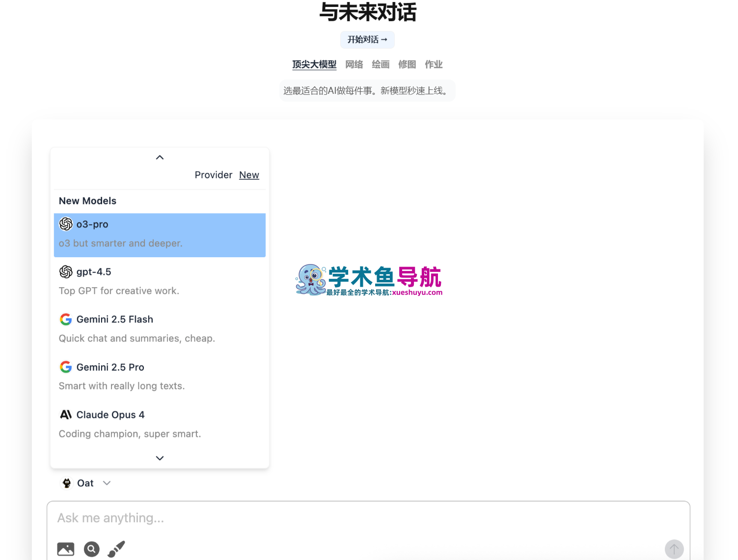This screenshot has width=738, height=560.
Task: Choose Gemini 2.5 Pro model
Action: (160, 376)
